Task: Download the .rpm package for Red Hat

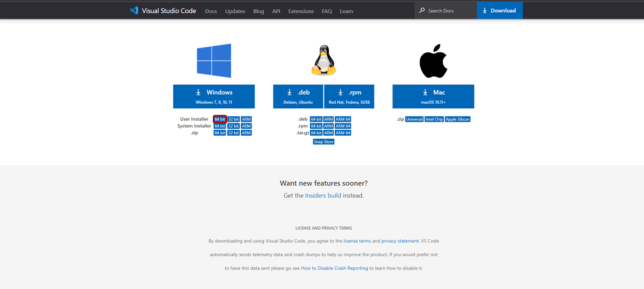Action: 349,97
